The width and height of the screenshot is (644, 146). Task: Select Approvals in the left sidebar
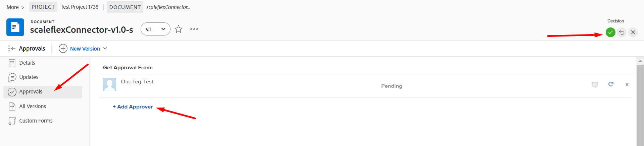pos(31,92)
